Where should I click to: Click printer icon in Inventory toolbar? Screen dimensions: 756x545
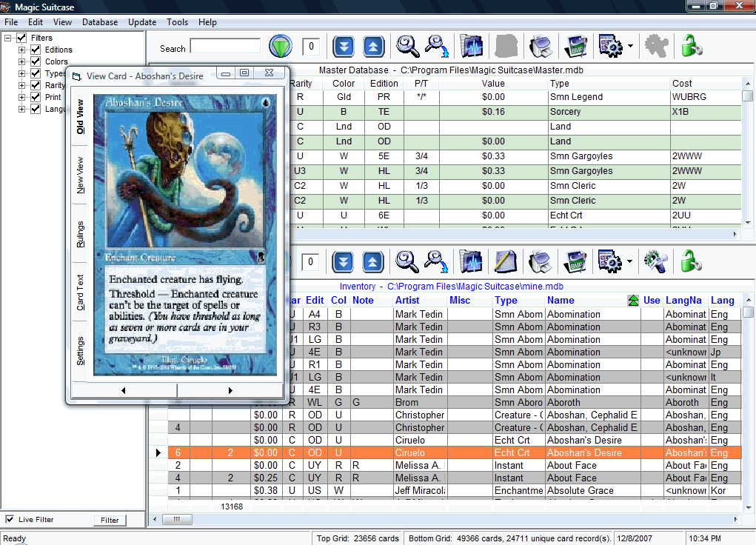tap(541, 262)
